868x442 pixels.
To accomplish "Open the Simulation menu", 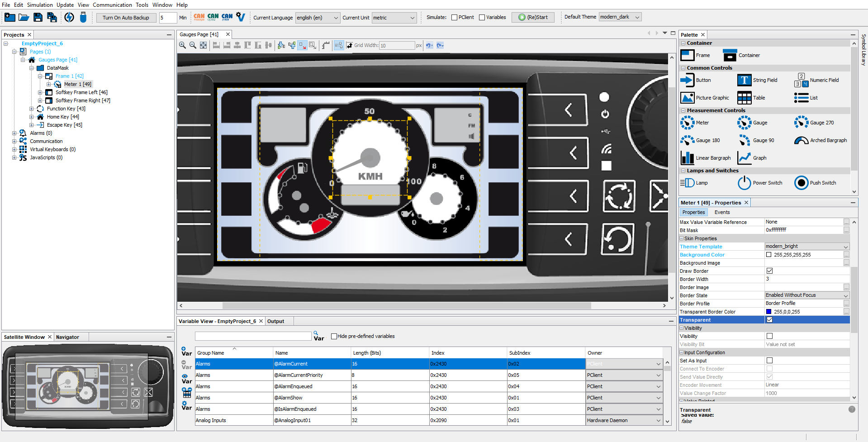I will point(40,5).
